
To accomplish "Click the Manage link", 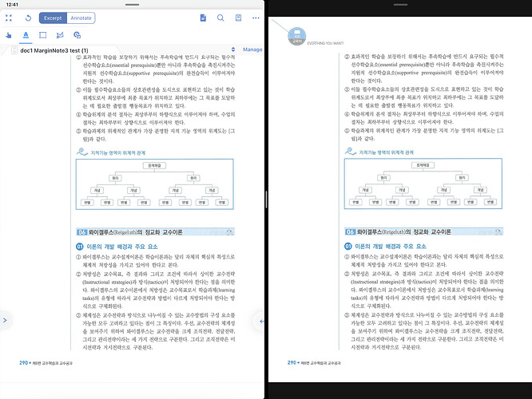I will (252, 49).
